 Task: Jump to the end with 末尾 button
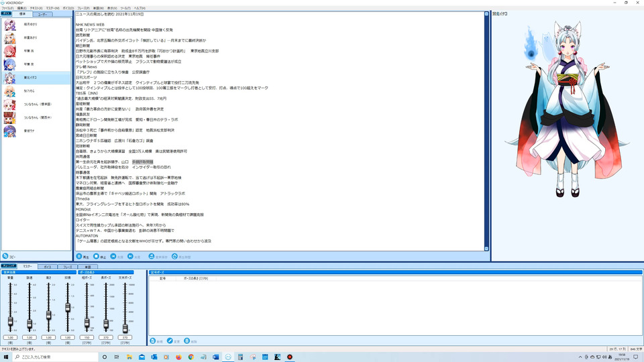point(134,257)
